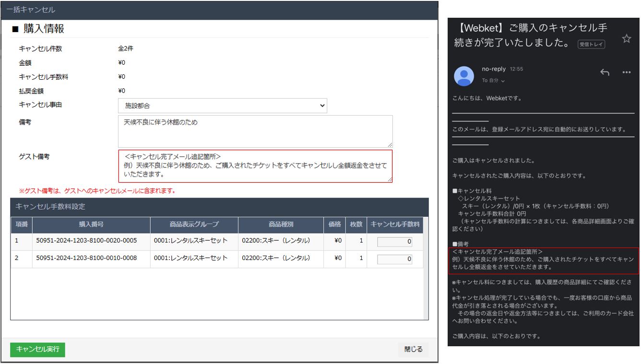Click the 商品種別 column header
This screenshot has width=641, height=364.
point(281,225)
